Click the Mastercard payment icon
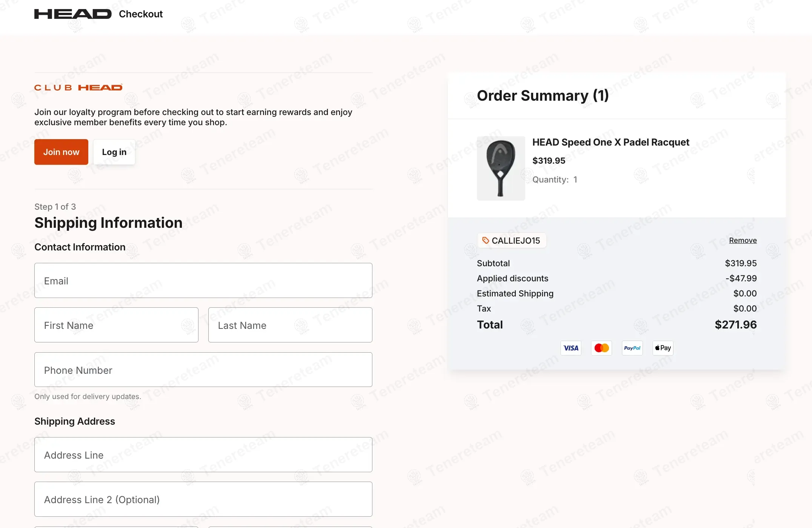Screen dimensions: 812x528 (x=601, y=348)
